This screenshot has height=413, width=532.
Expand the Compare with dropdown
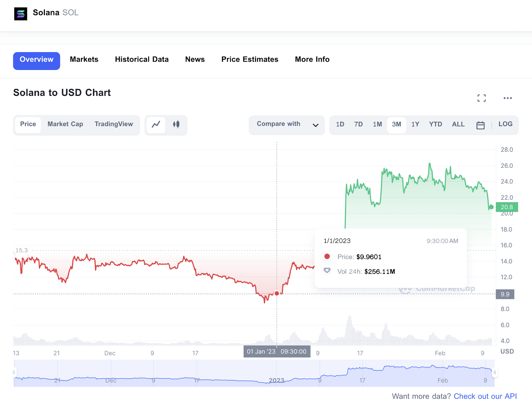tap(287, 125)
